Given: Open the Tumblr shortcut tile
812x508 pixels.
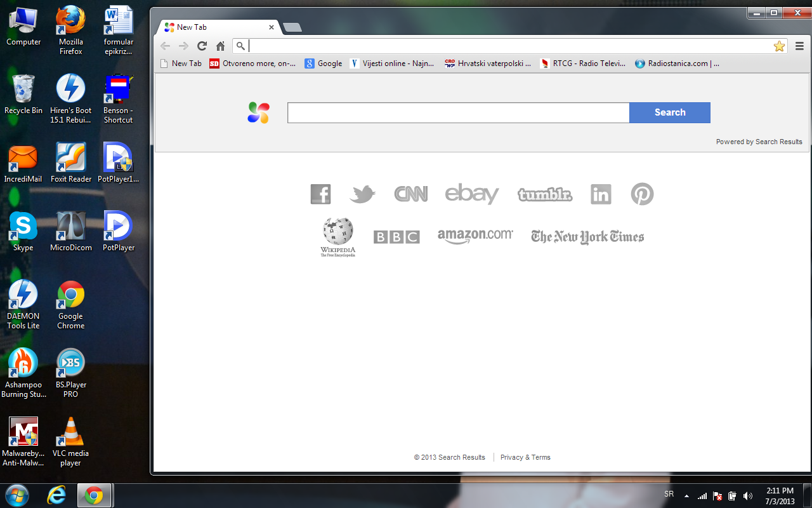Looking at the screenshot, I should pos(545,194).
